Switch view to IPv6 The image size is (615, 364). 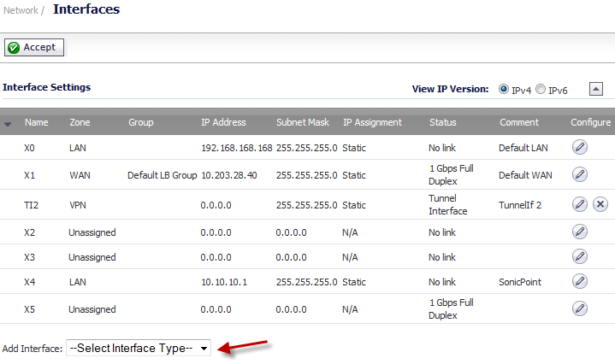point(541,90)
